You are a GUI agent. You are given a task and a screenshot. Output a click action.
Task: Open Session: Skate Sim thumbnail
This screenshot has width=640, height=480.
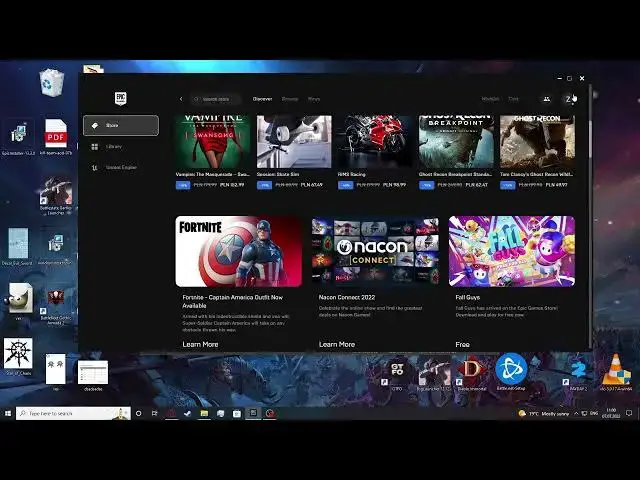point(294,142)
